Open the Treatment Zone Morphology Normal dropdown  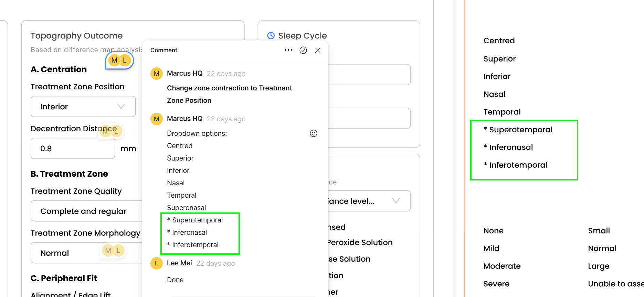pyautogui.click(x=87, y=253)
